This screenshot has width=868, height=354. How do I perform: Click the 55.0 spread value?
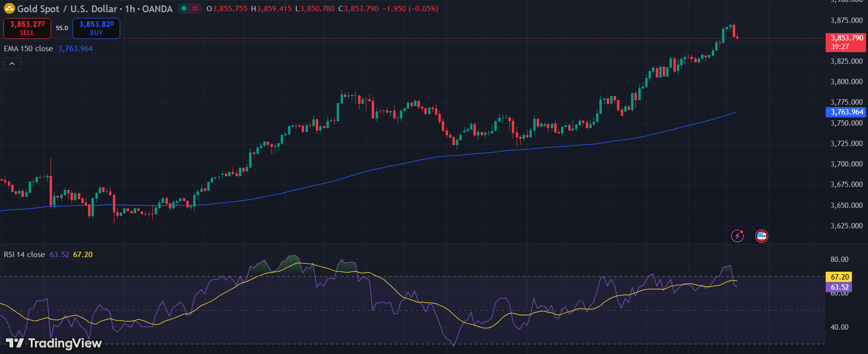click(62, 28)
